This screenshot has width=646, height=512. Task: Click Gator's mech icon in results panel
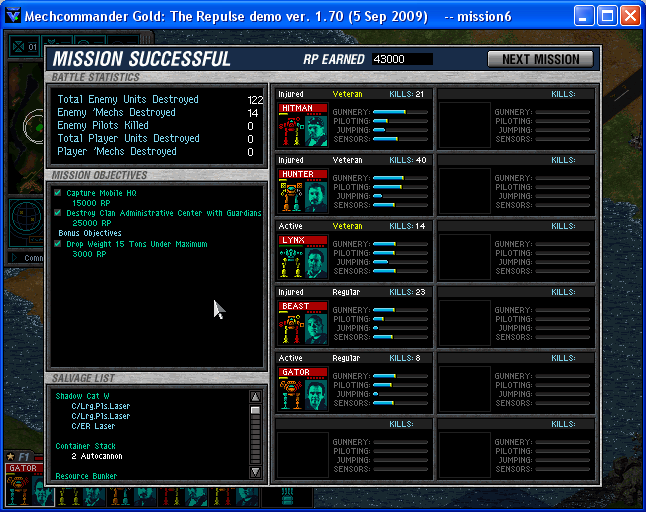292,395
